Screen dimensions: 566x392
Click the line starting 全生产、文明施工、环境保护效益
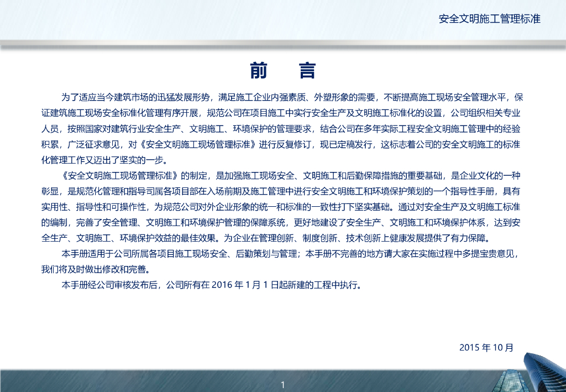click(266, 238)
